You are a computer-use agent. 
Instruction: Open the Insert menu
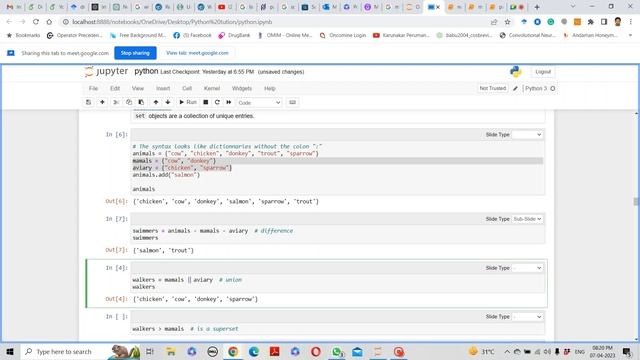click(x=163, y=88)
